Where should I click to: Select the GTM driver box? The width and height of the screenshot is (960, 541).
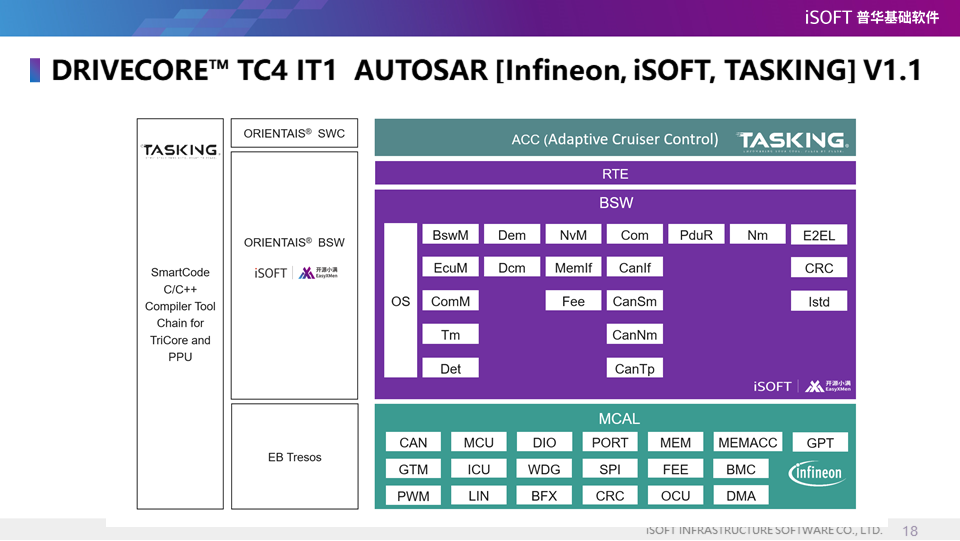click(x=413, y=469)
